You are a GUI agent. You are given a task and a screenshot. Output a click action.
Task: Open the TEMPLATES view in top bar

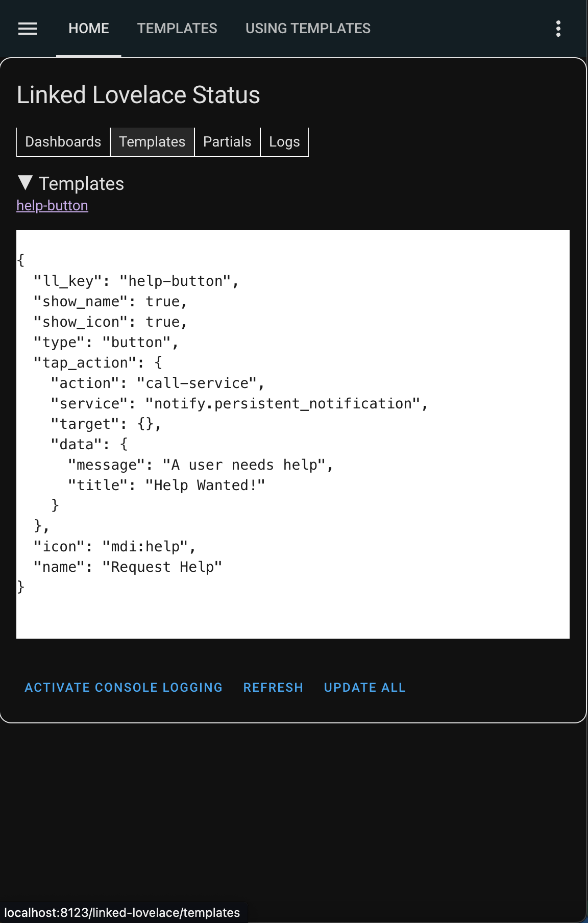pos(177,29)
